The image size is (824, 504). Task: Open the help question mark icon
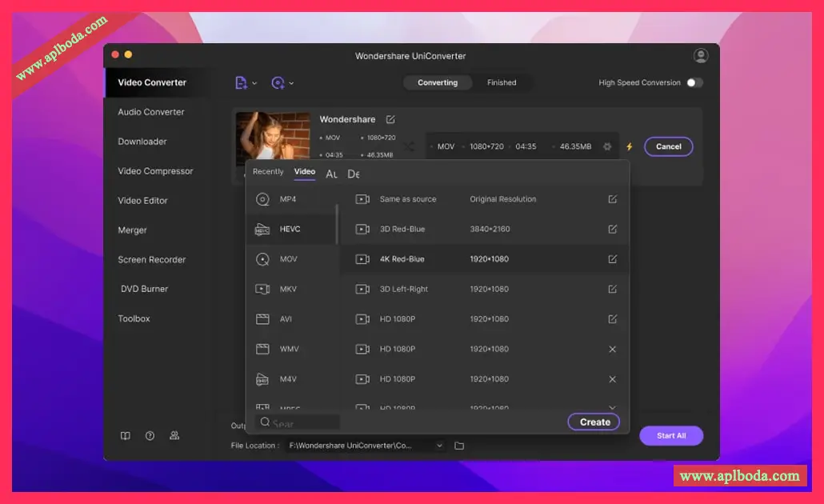150,436
